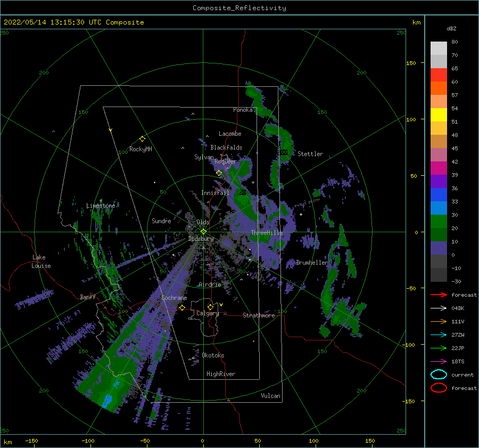Click the Sundre label
479x448 pixels.
(x=161, y=221)
